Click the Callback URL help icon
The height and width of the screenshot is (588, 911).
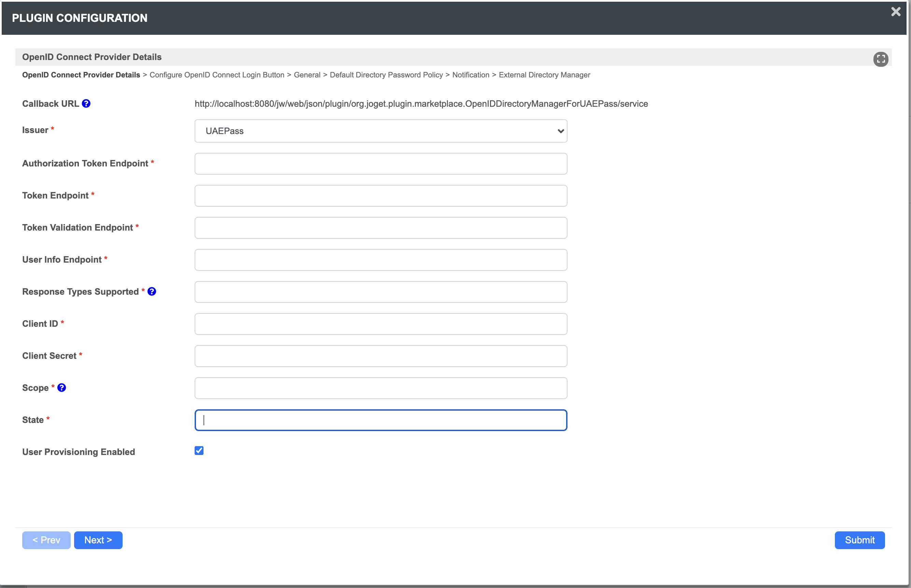coord(86,103)
